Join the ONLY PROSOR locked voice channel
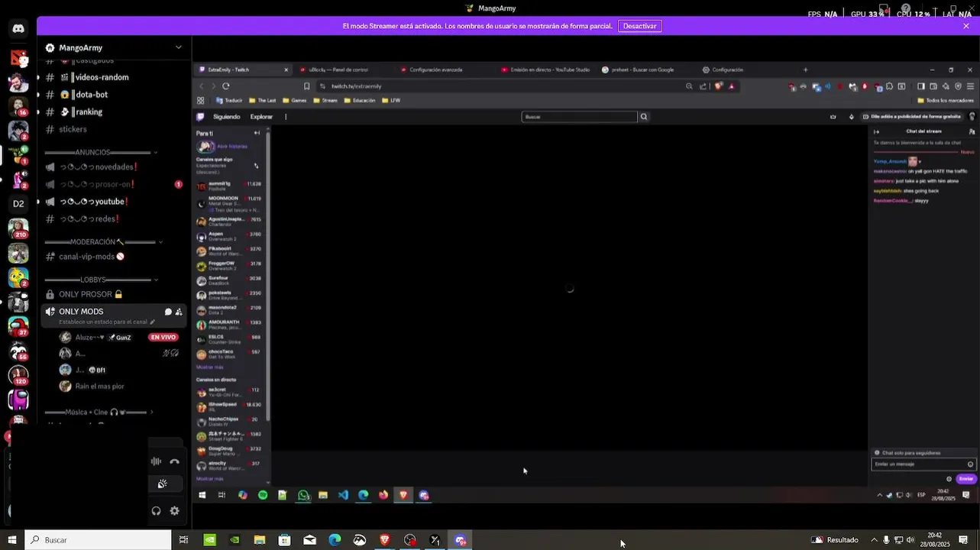The image size is (980, 550). click(113, 294)
